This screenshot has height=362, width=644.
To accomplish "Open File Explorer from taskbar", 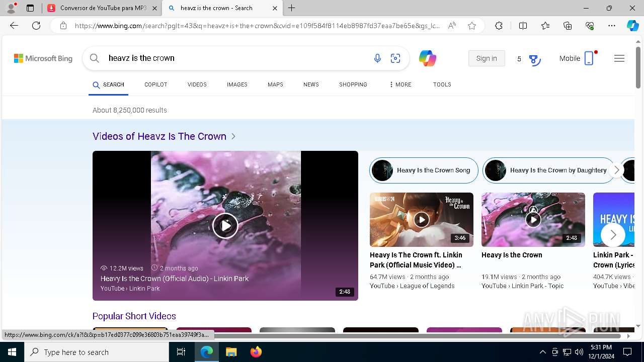I will (x=231, y=352).
